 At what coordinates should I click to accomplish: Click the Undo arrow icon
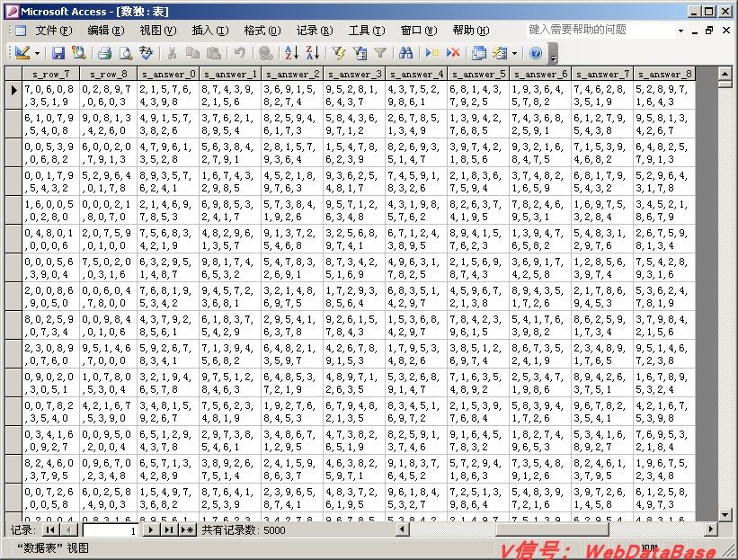coord(240,53)
